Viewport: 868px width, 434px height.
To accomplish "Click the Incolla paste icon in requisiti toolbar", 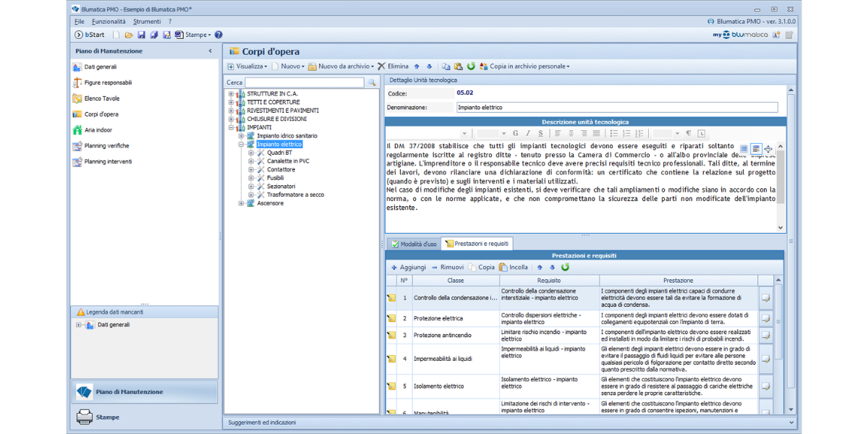I will (x=503, y=268).
